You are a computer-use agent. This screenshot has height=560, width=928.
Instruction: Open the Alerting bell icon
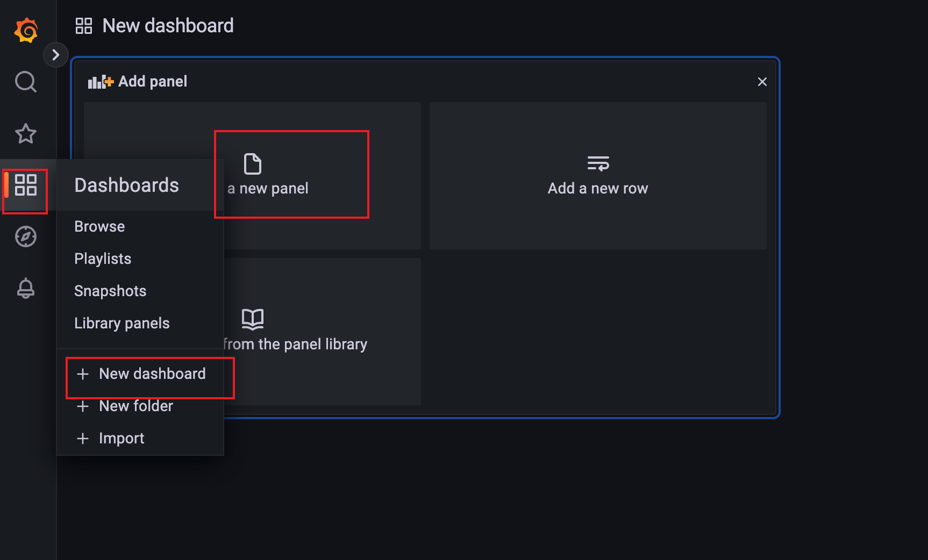click(x=26, y=289)
